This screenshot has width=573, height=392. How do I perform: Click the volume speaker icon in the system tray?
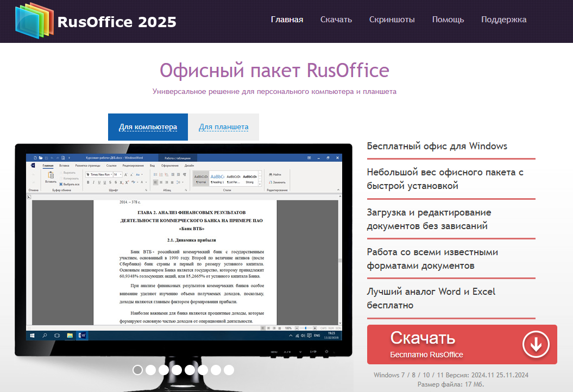[x=303, y=336]
